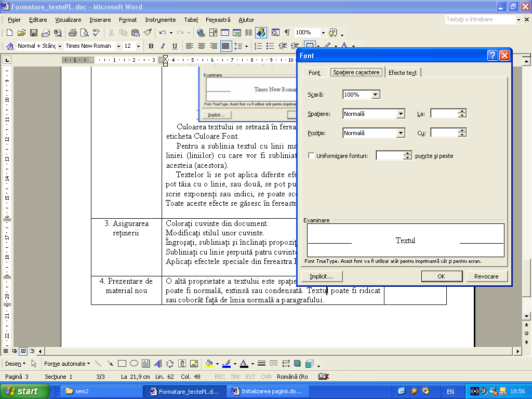532x399 pixels.
Task: Apply font color A on drawing toolbar
Action: (244, 364)
